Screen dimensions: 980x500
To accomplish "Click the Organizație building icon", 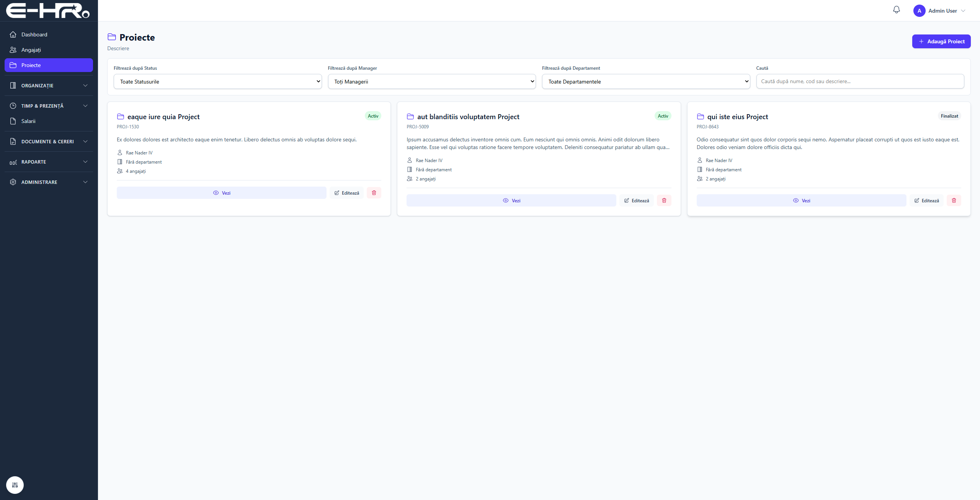I will click(x=13, y=85).
